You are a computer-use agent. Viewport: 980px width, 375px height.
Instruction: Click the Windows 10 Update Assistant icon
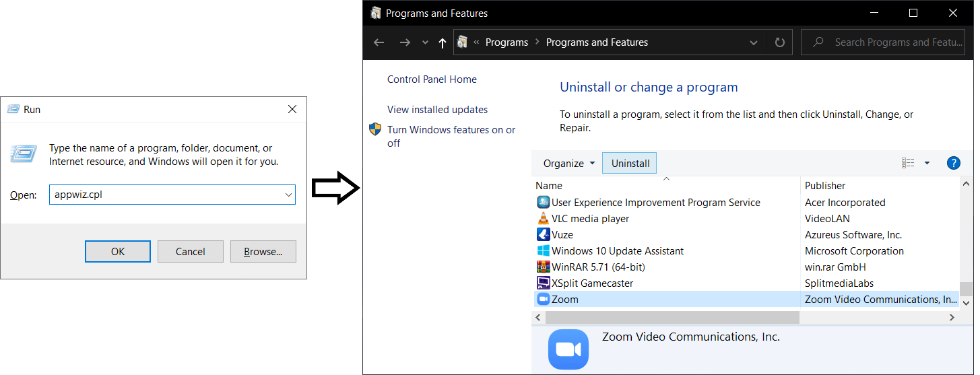coord(543,250)
